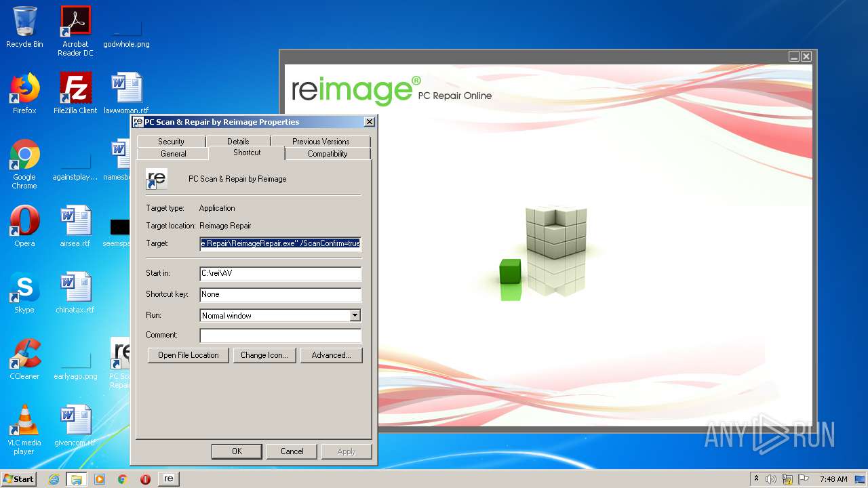The height and width of the screenshot is (488, 868).
Task: Click network icon in system tray
Action: click(x=787, y=479)
